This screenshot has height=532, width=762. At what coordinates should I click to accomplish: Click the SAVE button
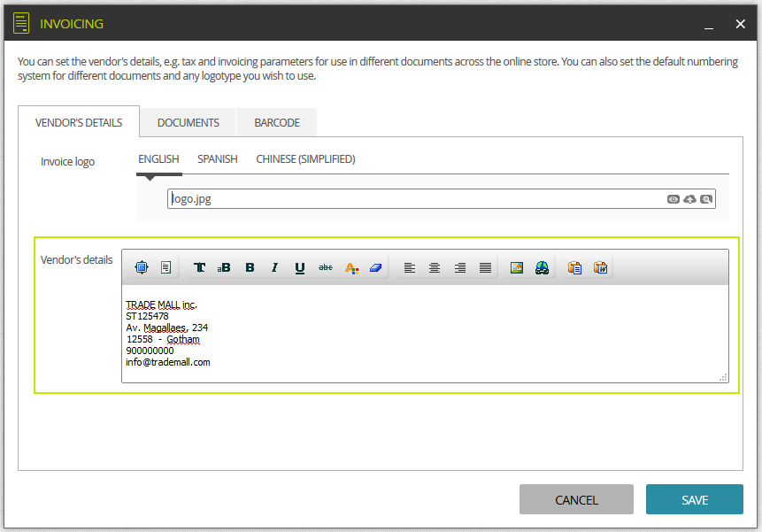(x=695, y=499)
